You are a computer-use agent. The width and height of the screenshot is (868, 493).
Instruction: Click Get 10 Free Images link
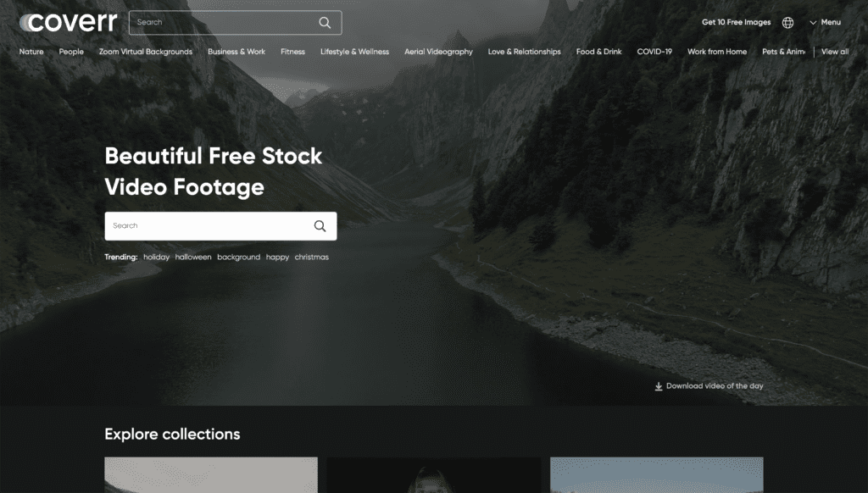coord(737,22)
